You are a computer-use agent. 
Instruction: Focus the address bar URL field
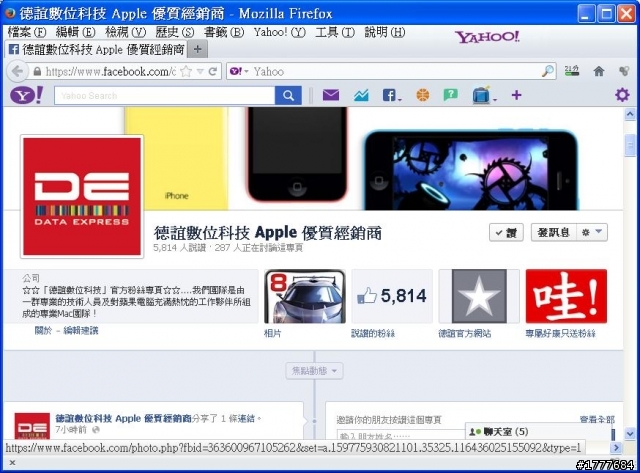point(110,72)
